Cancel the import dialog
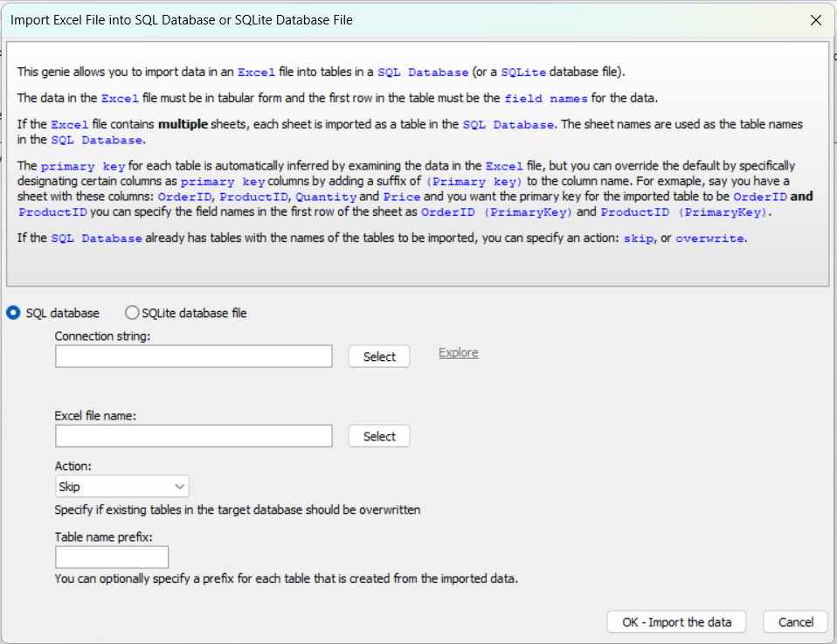Image resolution: width=837 pixels, height=644 pixels. pyautogui.click(x=795, y=622)
